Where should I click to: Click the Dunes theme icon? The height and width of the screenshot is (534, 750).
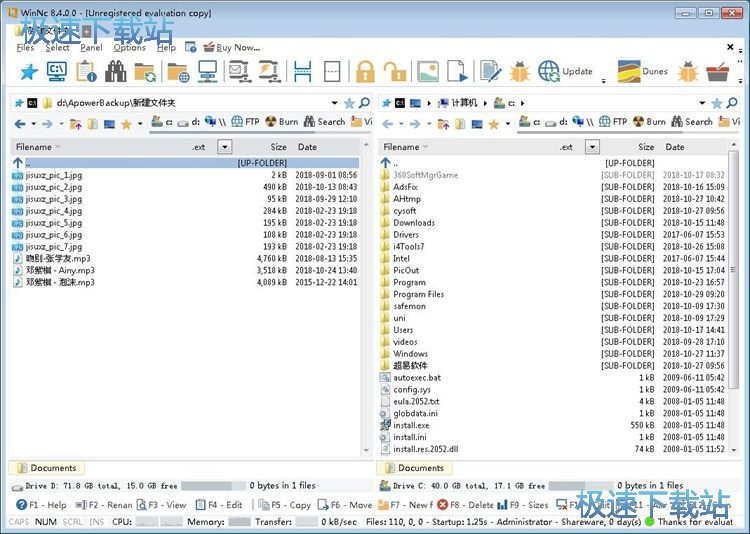click(629, 71)
